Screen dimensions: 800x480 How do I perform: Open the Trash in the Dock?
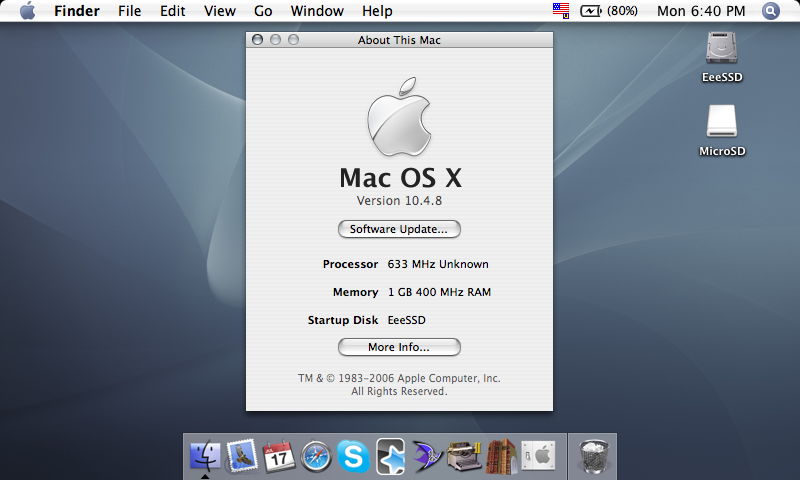click(x=593, y=456)
